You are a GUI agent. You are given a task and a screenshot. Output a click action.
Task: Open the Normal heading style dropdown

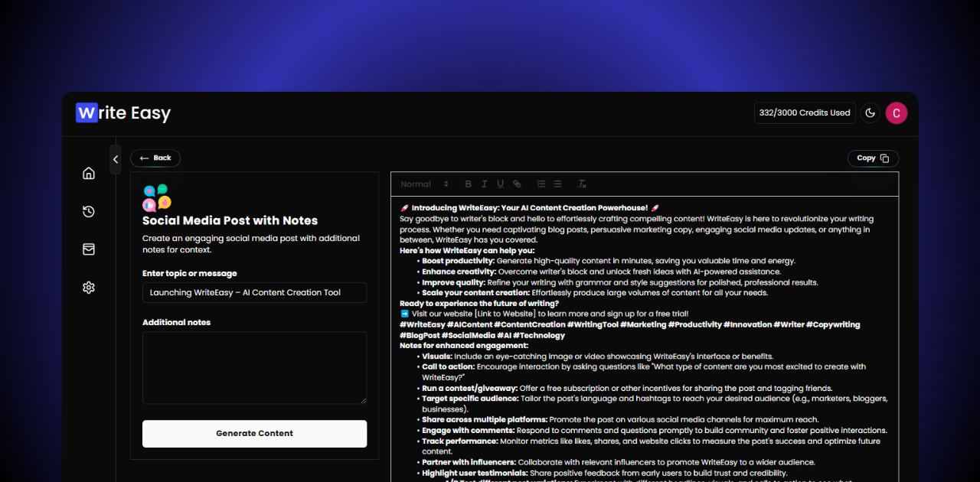(x=424, y=184)
